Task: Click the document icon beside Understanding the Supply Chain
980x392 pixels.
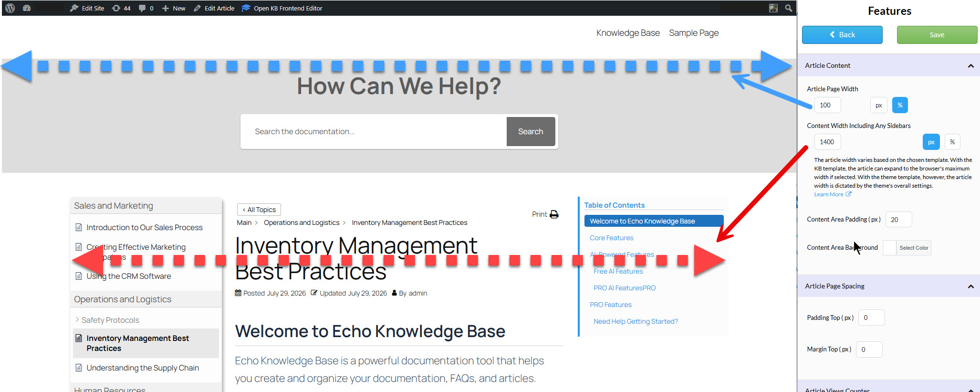Action: (x=79, y=368)
